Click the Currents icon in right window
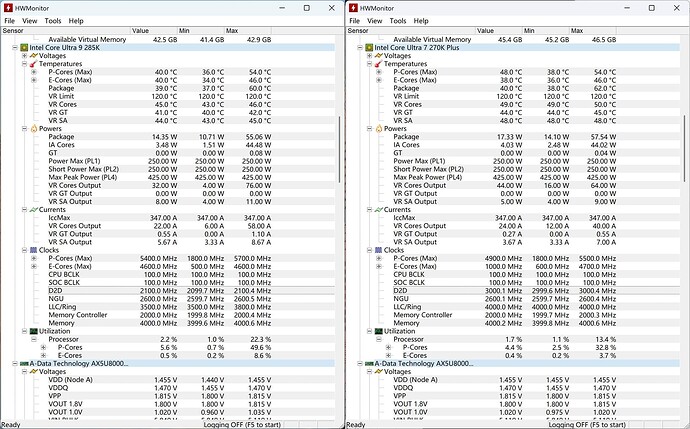690x429 pixels. [378, 210]
